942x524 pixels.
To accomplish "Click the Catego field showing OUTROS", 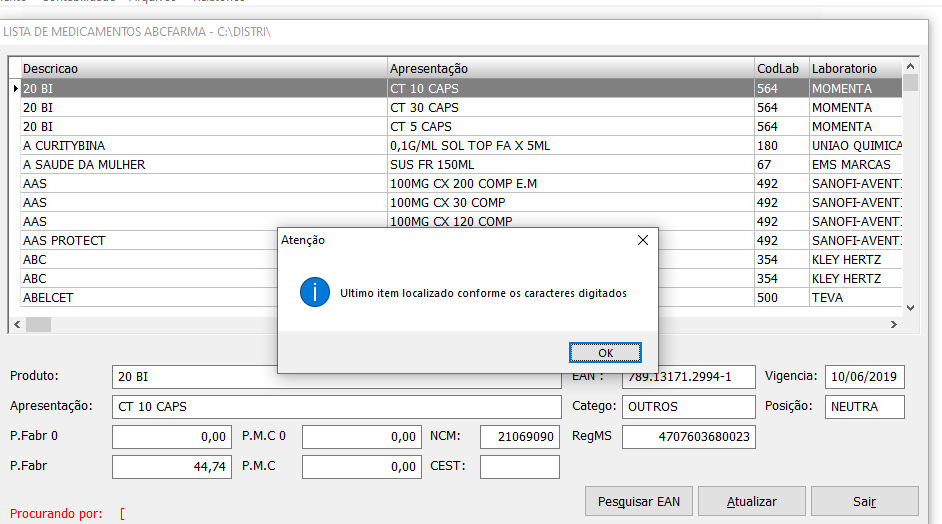I will [688, 407].
